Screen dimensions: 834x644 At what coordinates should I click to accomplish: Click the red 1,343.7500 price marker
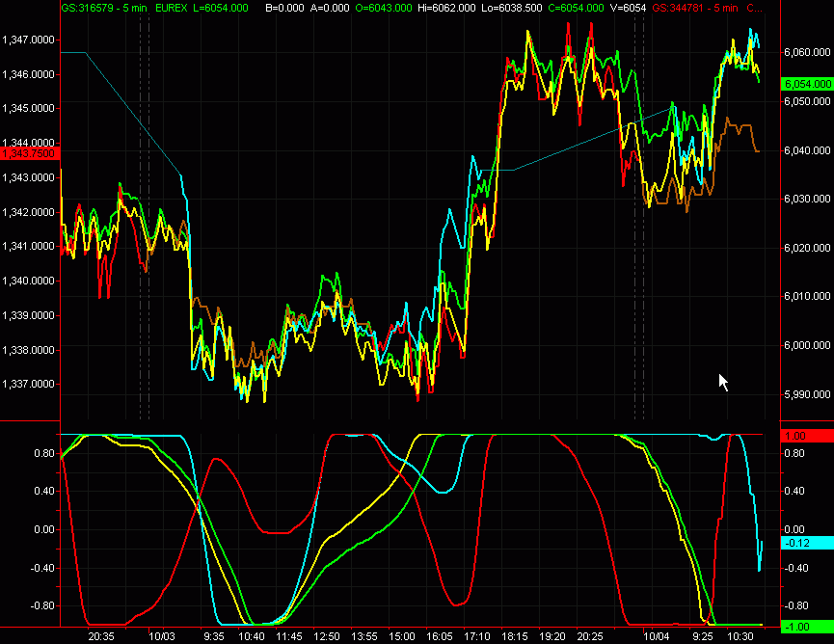tap(29, 153)
